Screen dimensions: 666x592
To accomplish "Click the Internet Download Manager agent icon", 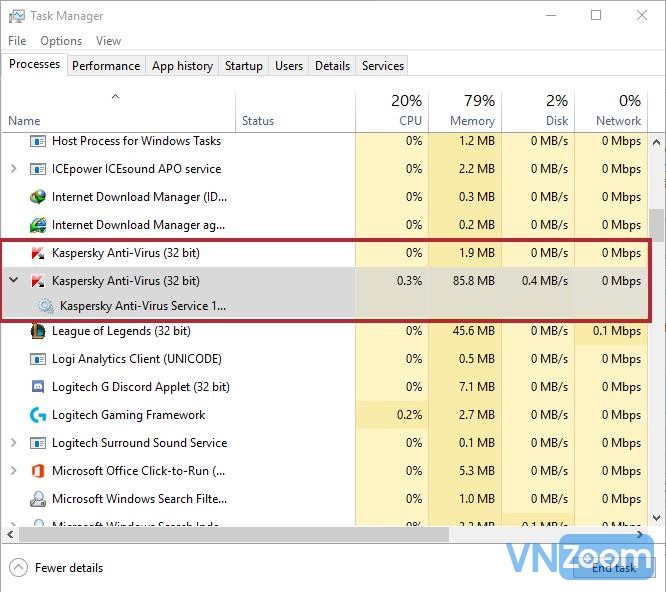I will coord(38,225).
